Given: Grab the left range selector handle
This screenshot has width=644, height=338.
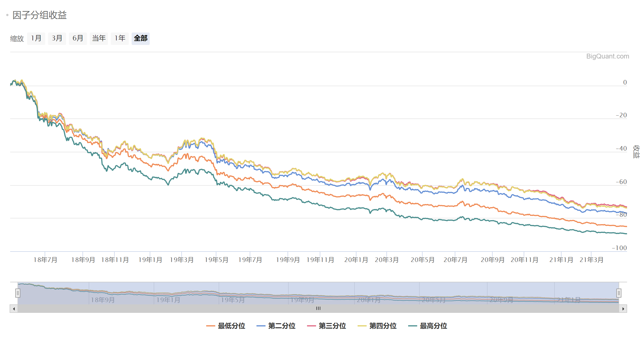Looking at the screenshot, I should tap(18, 293).
